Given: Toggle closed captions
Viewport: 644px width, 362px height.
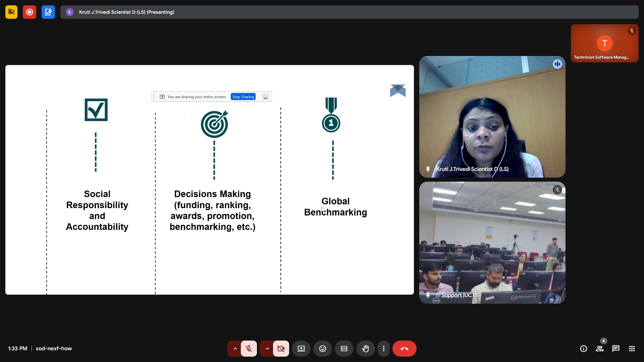Looking at the screenshot, I should point(344,349).
